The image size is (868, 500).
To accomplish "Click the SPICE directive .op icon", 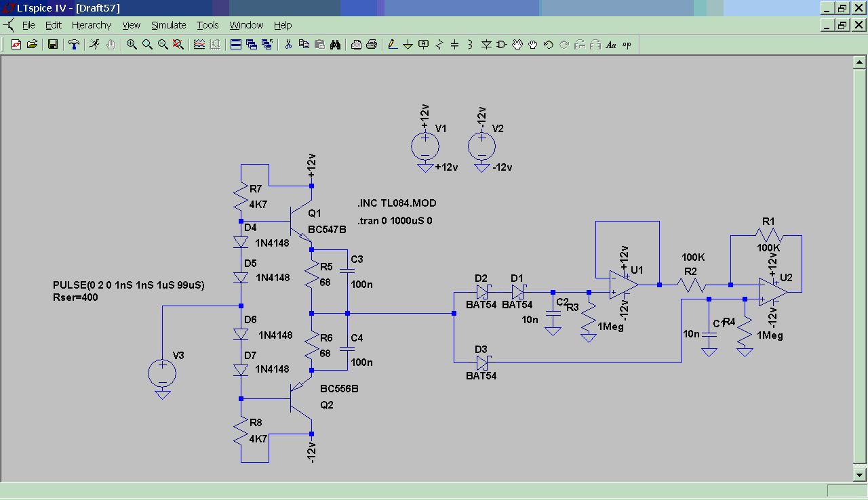I will pyautogui.click(x=626, y=45).
